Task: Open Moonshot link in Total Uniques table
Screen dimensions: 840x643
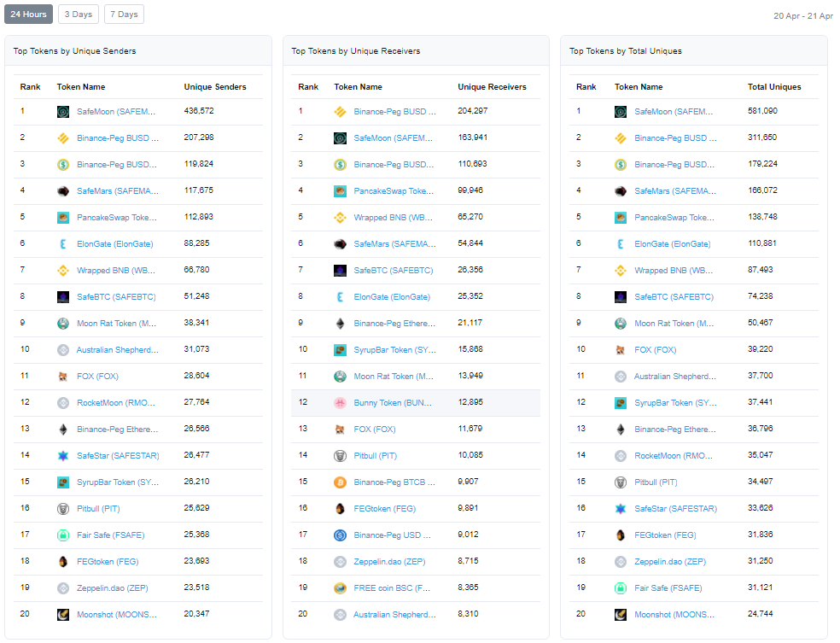Action: pyautogui.click(x=674, y=615)
